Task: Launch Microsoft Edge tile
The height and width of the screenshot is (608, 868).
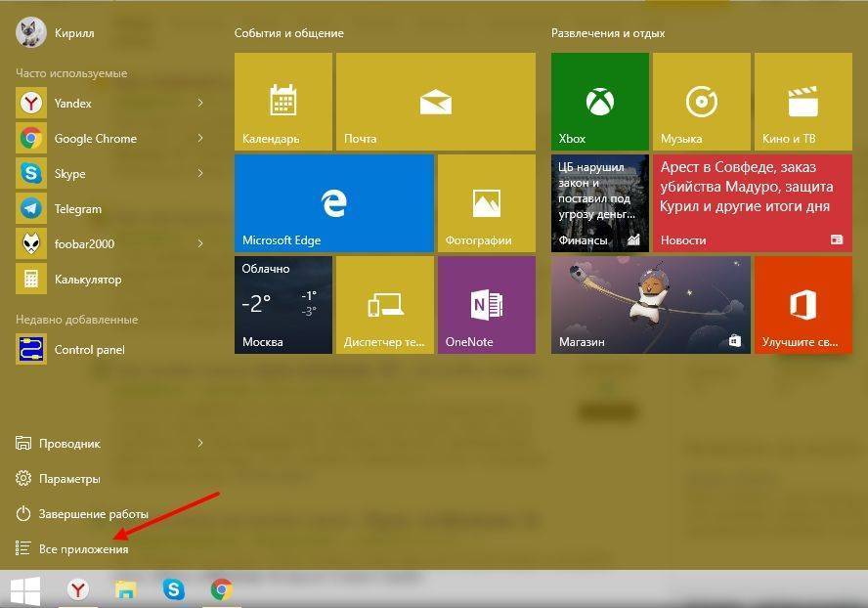Action: click(x=333, y=202)
